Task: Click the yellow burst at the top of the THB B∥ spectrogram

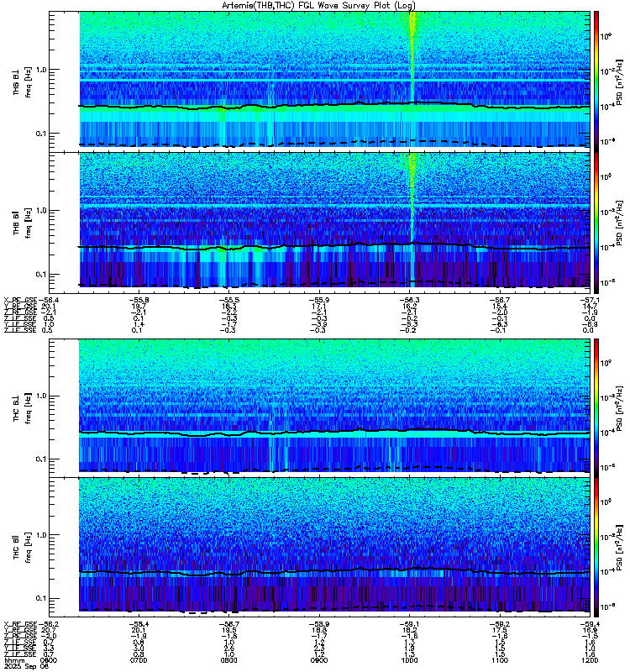Action: pyautogui.click(x=412, y=167)
